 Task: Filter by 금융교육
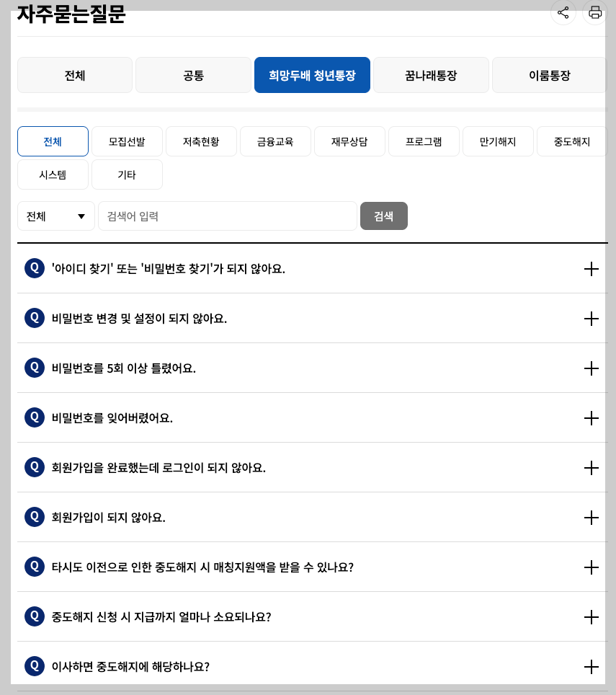(275, 141)
